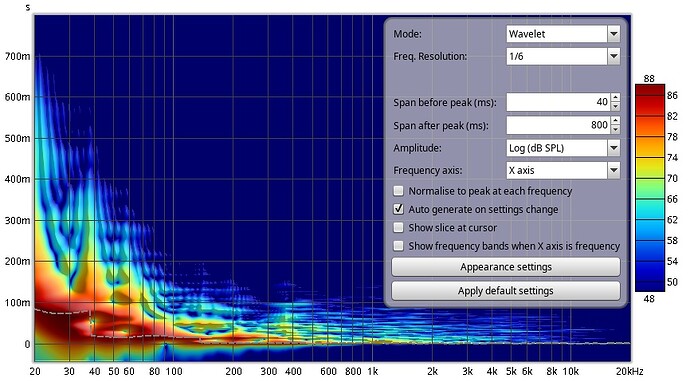Screen dimensions: 690x381
Task: Increase Span before peak with up arrow
Action: (616, 98)
